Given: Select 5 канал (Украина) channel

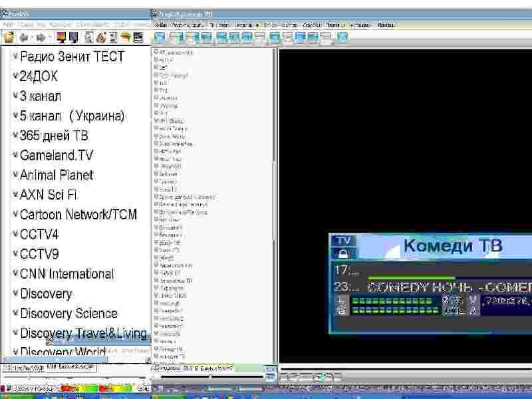Looking at the screenshot, I should pyautogui.click(x=72, y=116).
